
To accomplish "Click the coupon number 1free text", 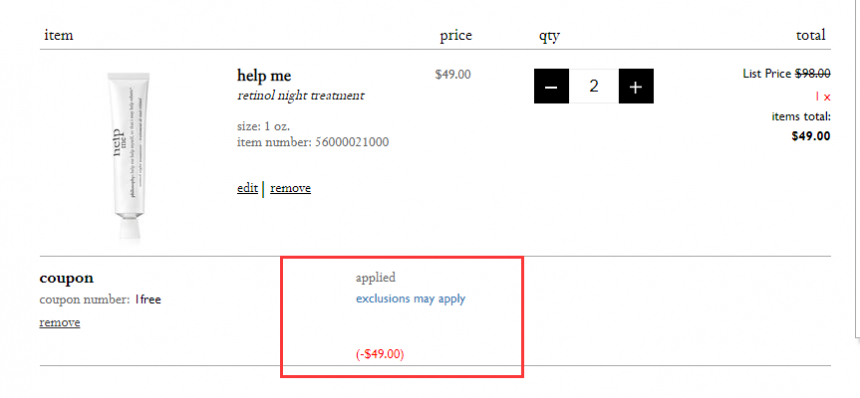I will coord(148,300).
